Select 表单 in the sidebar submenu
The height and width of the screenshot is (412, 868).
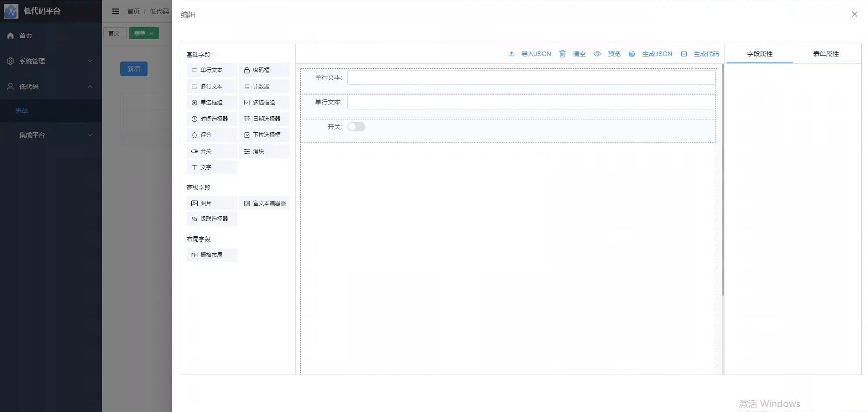coord(51,111)
